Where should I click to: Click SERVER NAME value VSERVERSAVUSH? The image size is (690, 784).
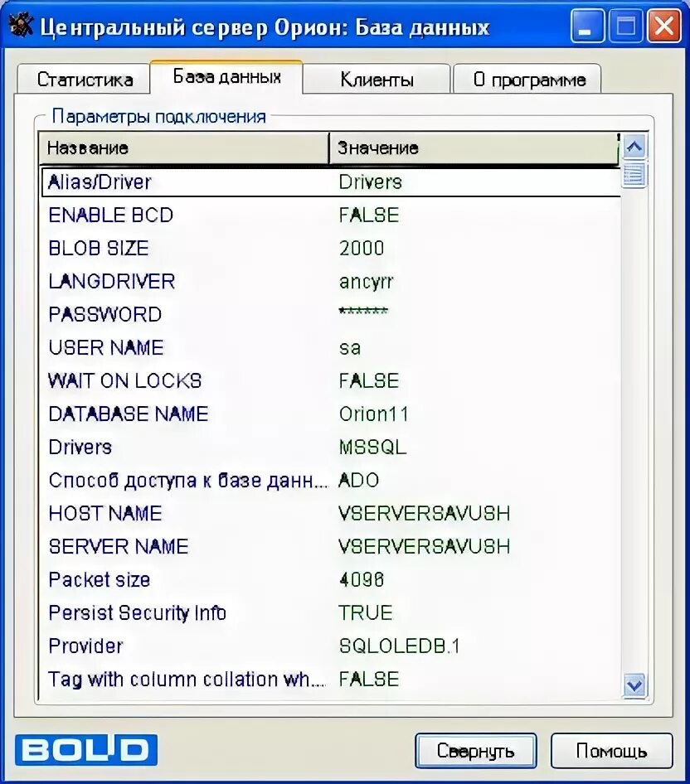click(x=425, y=546)
